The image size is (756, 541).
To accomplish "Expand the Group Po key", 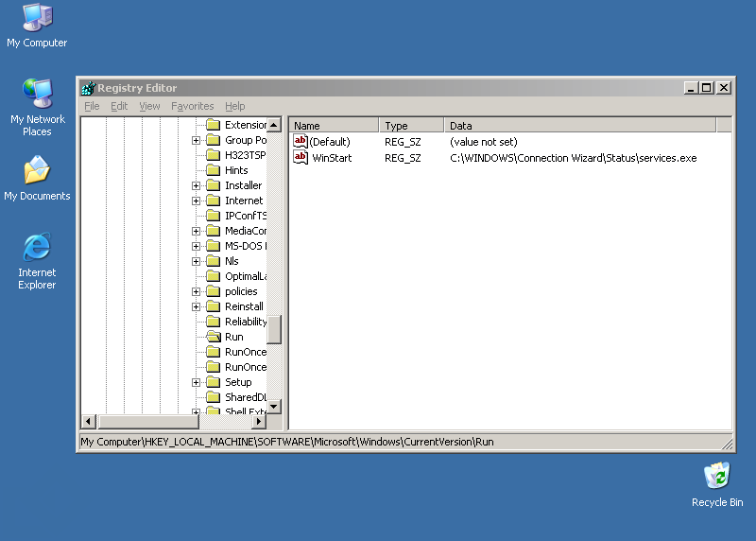I will [196, 140].
